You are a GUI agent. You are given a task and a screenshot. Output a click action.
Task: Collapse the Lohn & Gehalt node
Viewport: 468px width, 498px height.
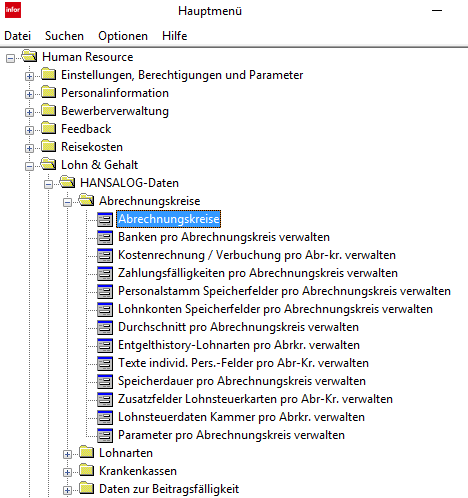click(29, 166)
